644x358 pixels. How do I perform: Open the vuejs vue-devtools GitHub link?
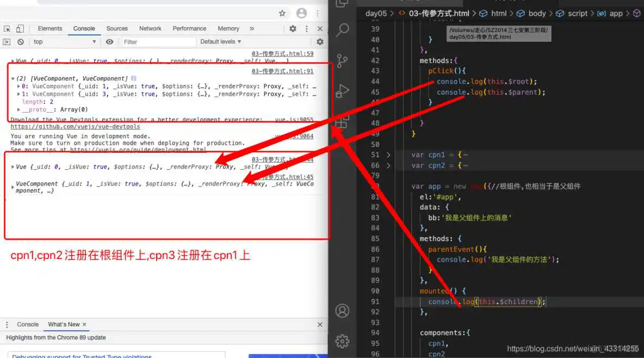(x=75, y=127)
